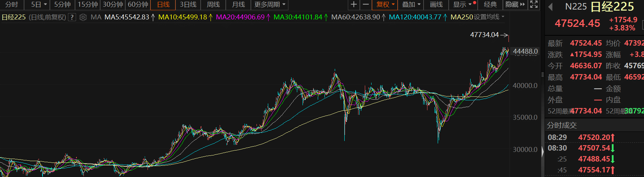The height and width of the screenshot is (177, 644).
Task: Expand the 更多周期 period dropdown
Action: point(270,5)
